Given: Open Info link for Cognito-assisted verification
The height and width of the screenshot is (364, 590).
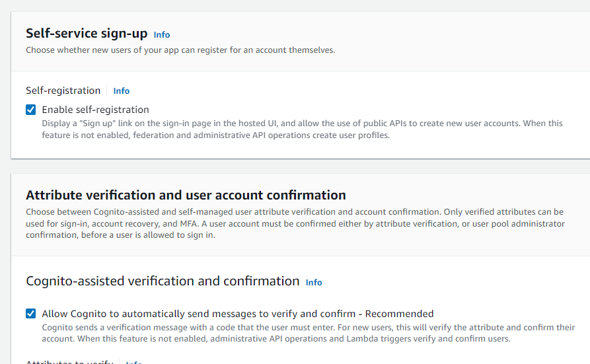Looking at the screenshot, I should [x=314, y=282].
